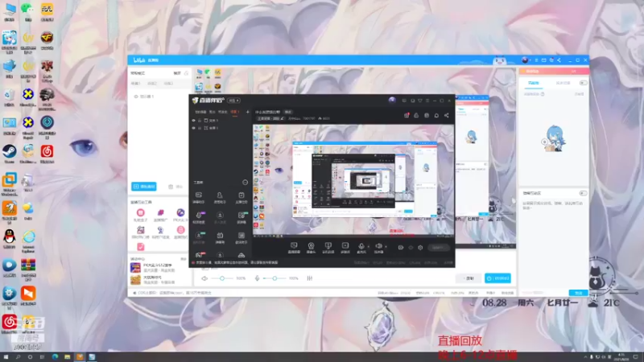The image size is (644, 362).
Task: Open the audio mixer equalizer icon
Action: tap(310, 278)
